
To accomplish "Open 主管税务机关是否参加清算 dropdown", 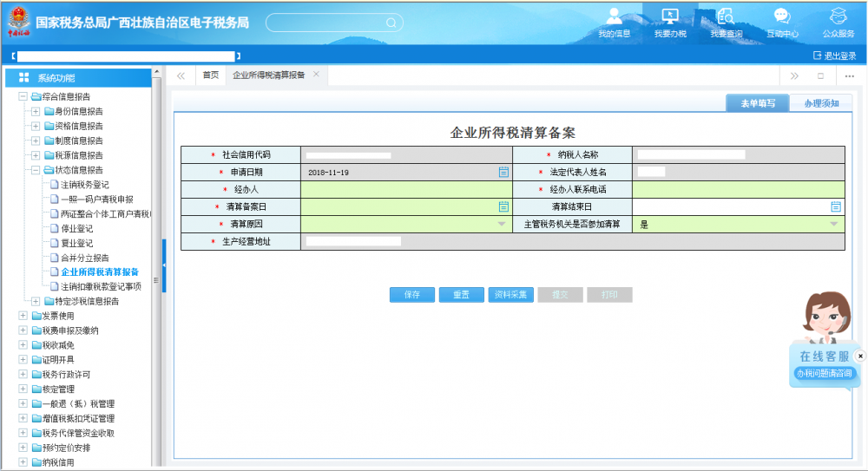I will pos(834,224).
